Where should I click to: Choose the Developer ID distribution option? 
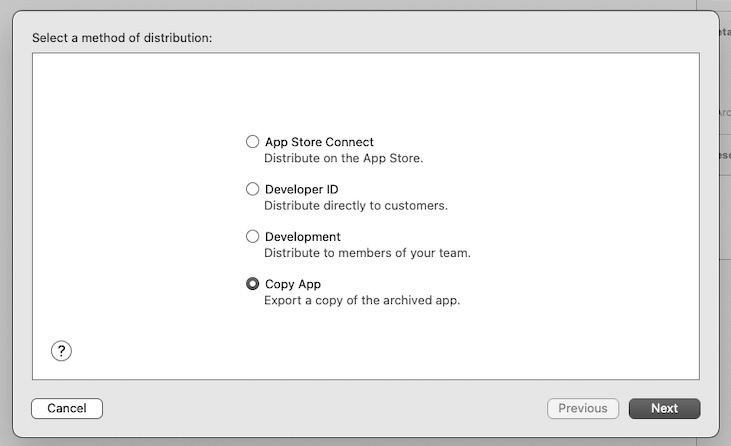coord(252,189)
